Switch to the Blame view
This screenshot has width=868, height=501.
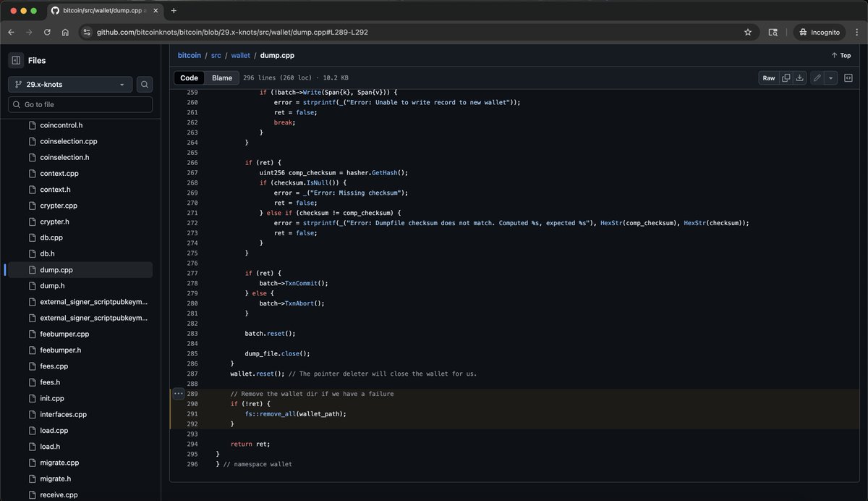point(222,77)
